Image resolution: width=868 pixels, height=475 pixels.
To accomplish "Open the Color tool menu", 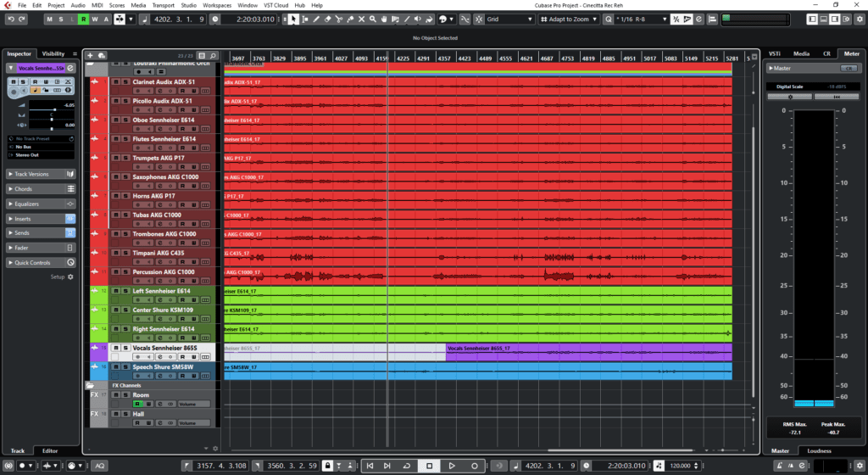I will (x=445, y=19).
